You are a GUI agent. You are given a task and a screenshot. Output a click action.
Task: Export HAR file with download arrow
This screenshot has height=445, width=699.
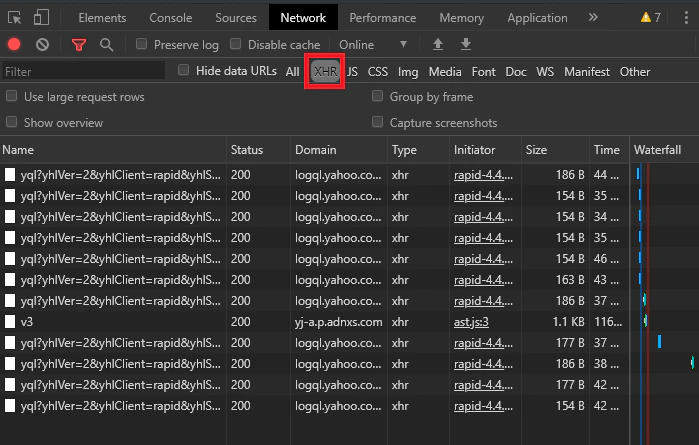(x=465, y=44)
